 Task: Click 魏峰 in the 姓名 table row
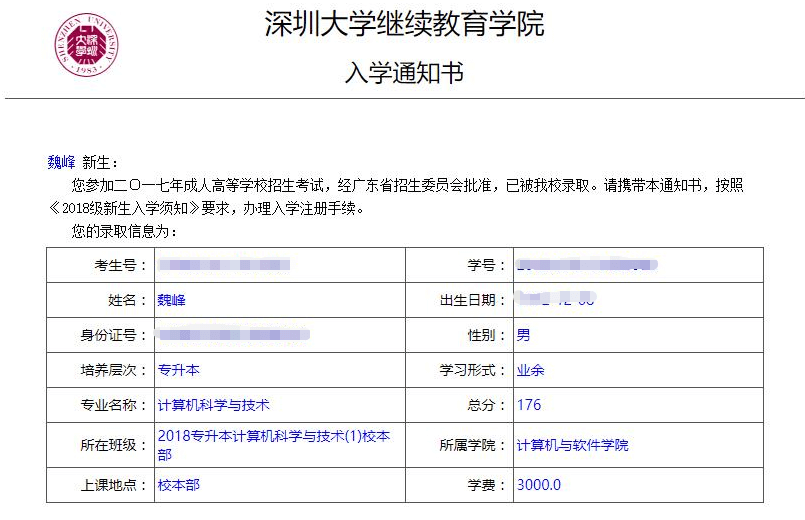172,300
